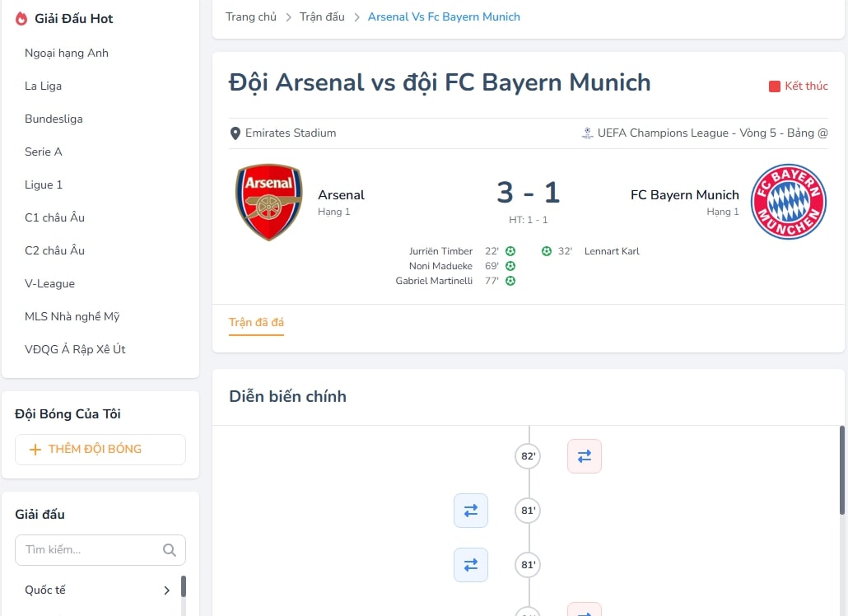The image size is (848, 616).
Task: Click the Arsenal club crest logo
Action: (x=269, y=202)
